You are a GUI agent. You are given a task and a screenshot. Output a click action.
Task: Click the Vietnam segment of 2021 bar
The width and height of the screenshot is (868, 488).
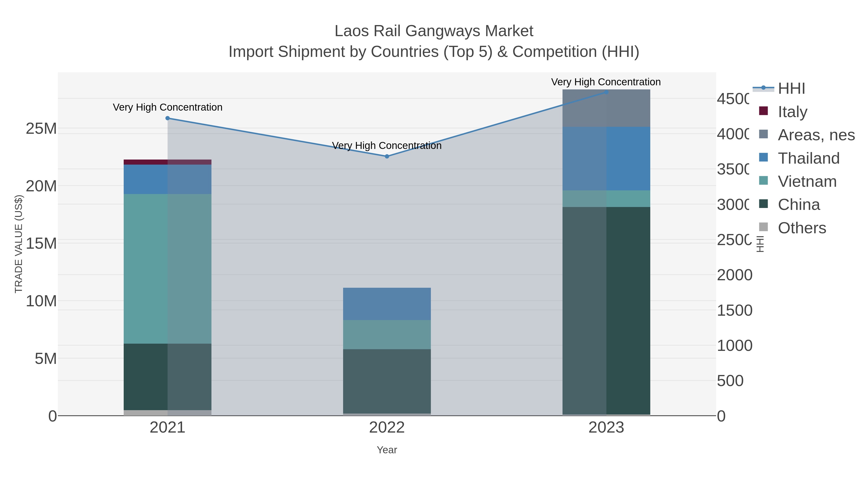pos(168,269)
